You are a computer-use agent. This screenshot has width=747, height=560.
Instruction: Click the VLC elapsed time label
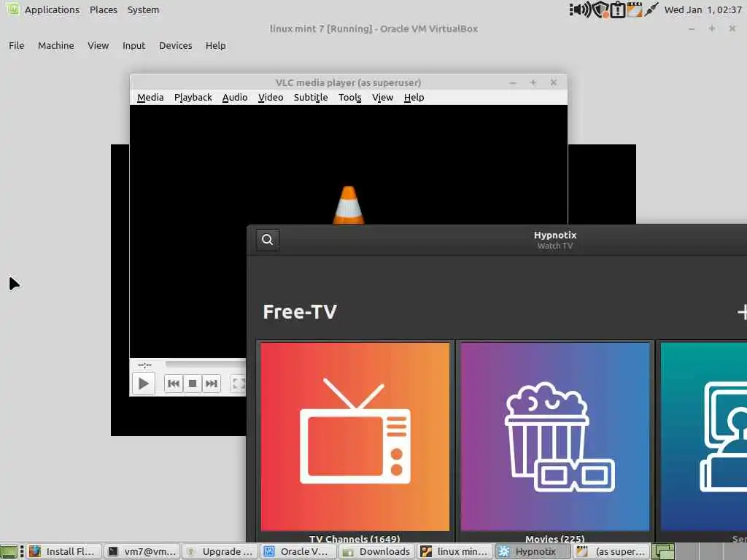144,365
